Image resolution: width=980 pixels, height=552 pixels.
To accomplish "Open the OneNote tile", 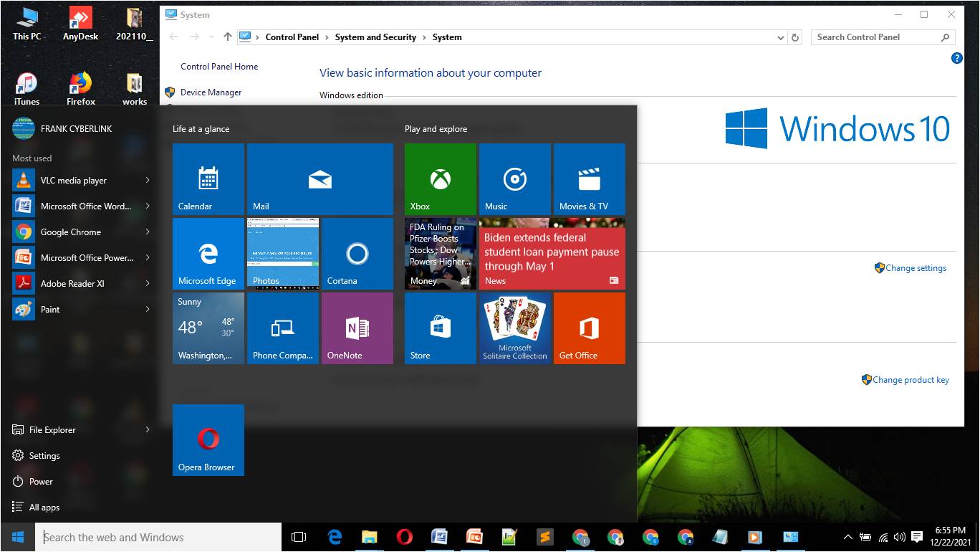I will (357, 328).
